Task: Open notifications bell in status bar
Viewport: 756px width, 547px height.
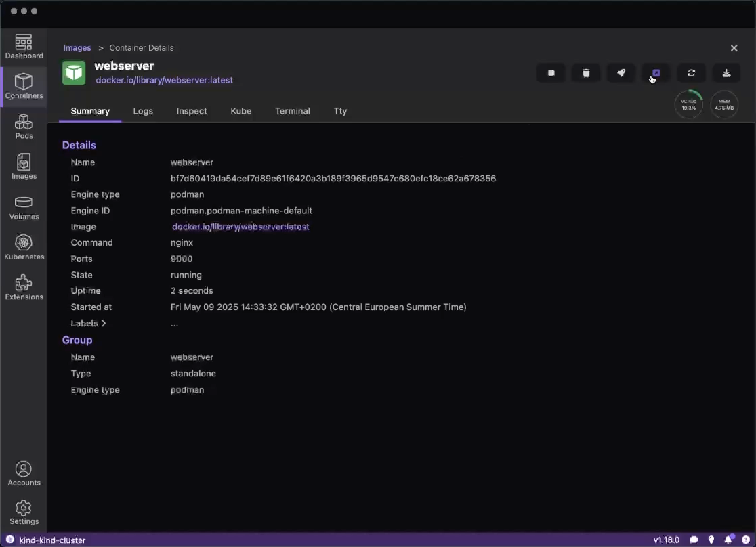Action: tap(728, 540)
